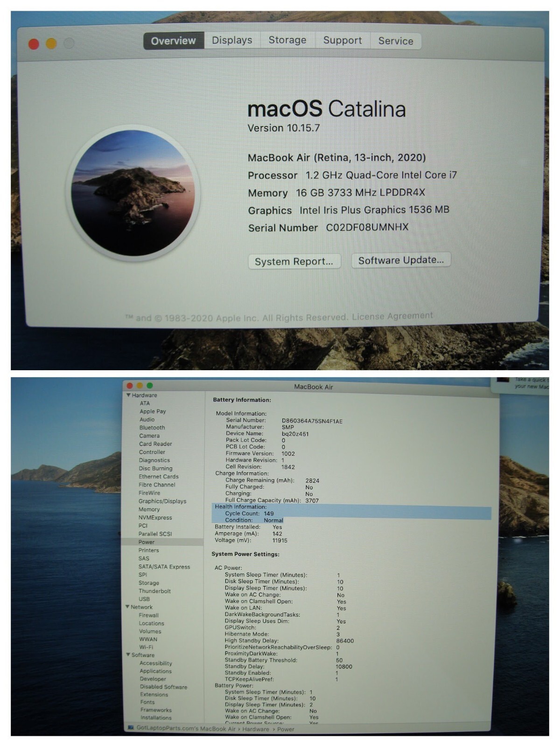Select Disabled Software in the sidebar
This screenshot has width=560, height=747.
pos(163,687)
